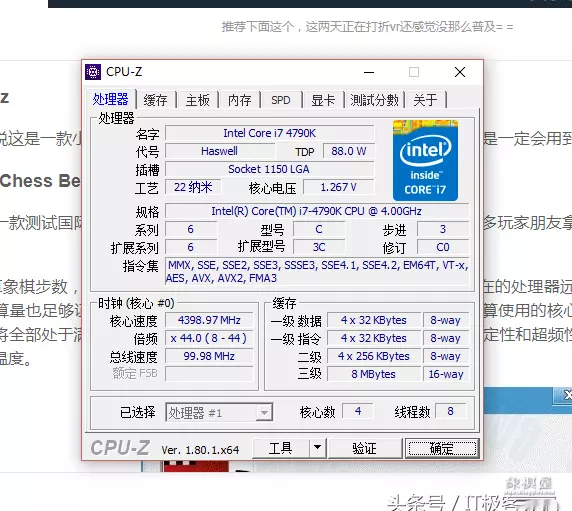Click the core speed value 4398.97 MHz
This screenshot has width=572, height=511.
(209, 320)
